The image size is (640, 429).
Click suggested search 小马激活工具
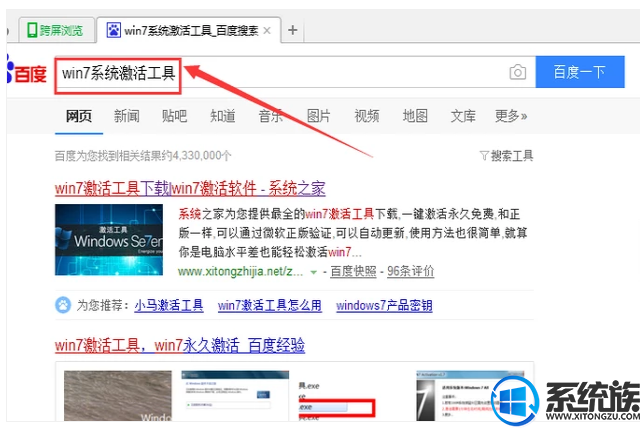(x=169, y=305)
